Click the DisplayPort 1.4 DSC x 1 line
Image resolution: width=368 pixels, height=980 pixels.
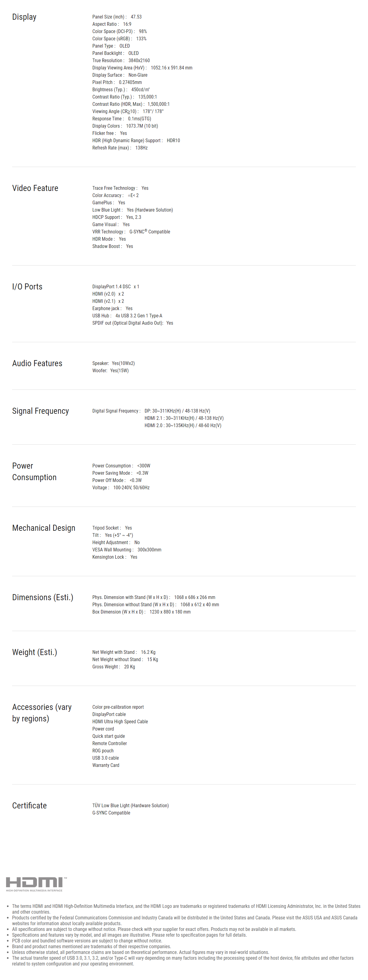pos(116,286)
